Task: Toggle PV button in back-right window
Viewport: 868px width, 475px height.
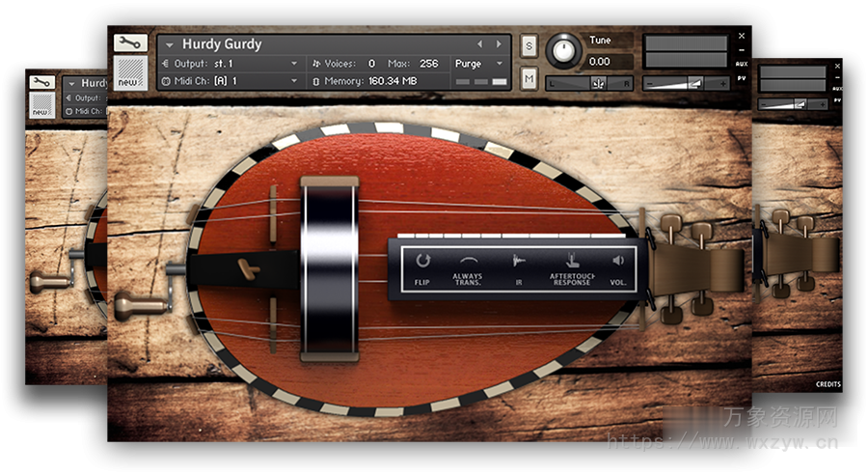Action: (x=837, y=100)
